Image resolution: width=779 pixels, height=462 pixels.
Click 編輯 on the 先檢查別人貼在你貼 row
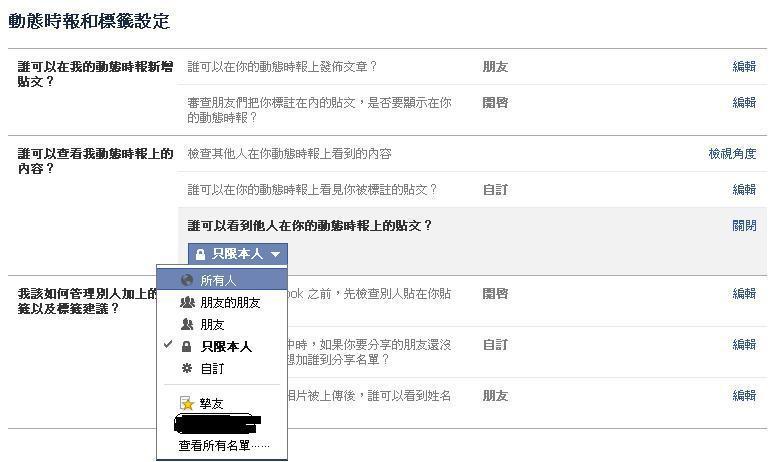point(744,294)
